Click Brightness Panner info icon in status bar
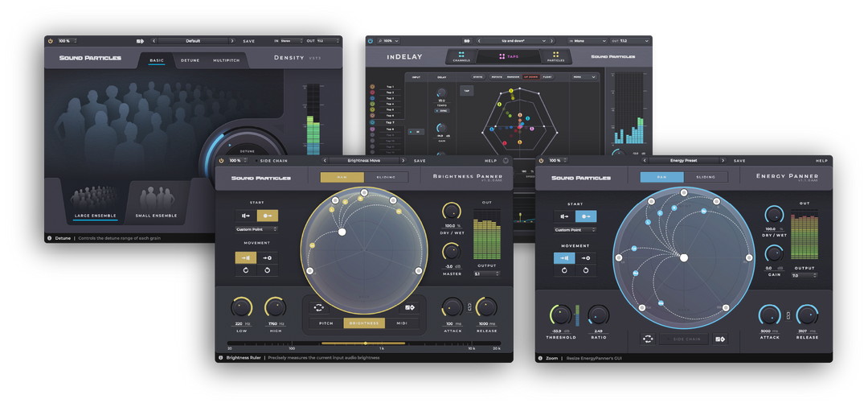The height and width of the screenshot is (407, 868). pos(220,358)
